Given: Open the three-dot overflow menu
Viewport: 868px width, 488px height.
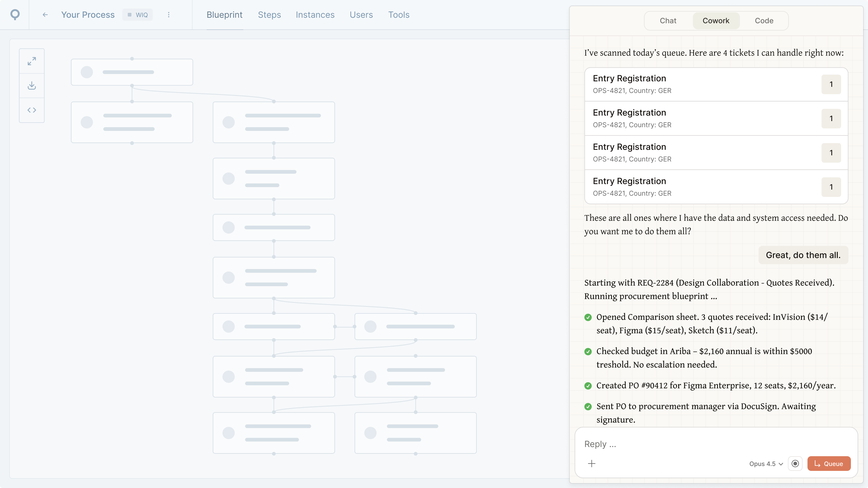Looking at the screenshot, I should (168, 14).
